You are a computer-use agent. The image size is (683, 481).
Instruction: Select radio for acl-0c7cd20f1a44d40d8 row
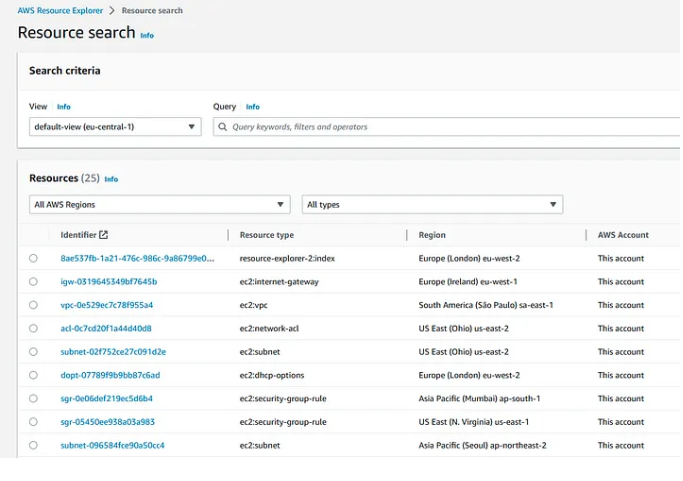[33, 329]
